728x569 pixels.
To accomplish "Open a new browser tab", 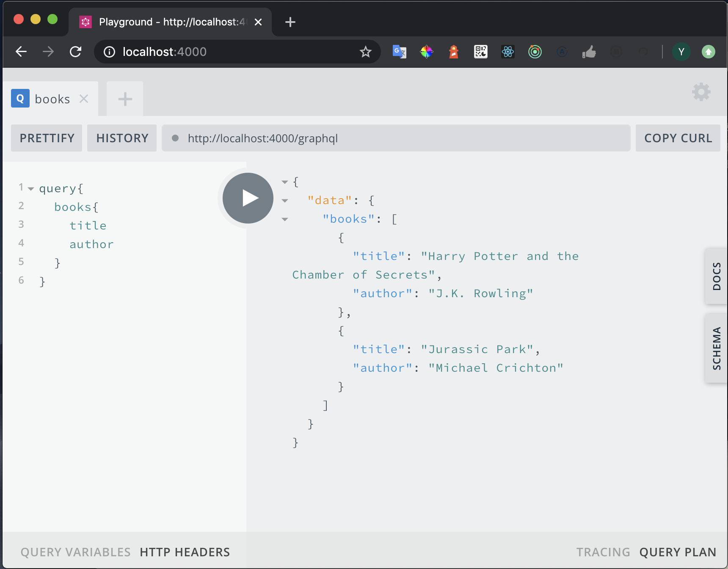I will 290,22.
